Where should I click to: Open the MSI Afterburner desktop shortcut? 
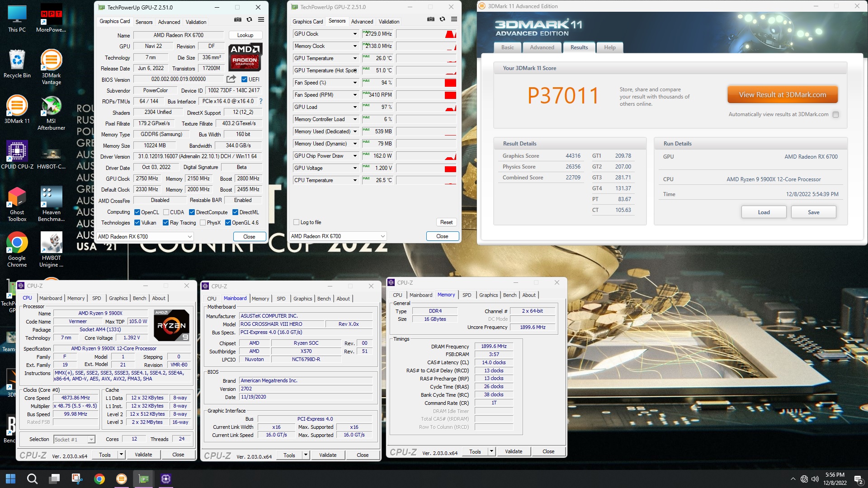point(51,113)
